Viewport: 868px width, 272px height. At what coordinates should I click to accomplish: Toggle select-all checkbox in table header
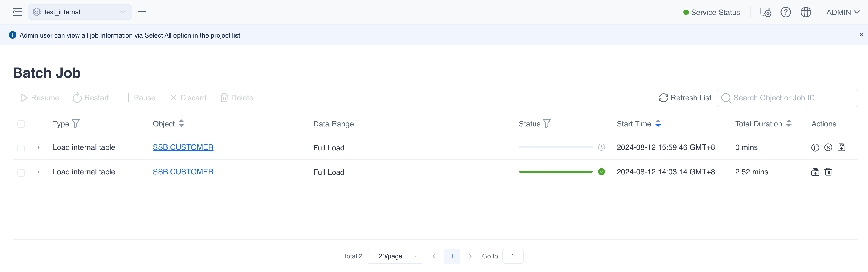click(21, 124)
